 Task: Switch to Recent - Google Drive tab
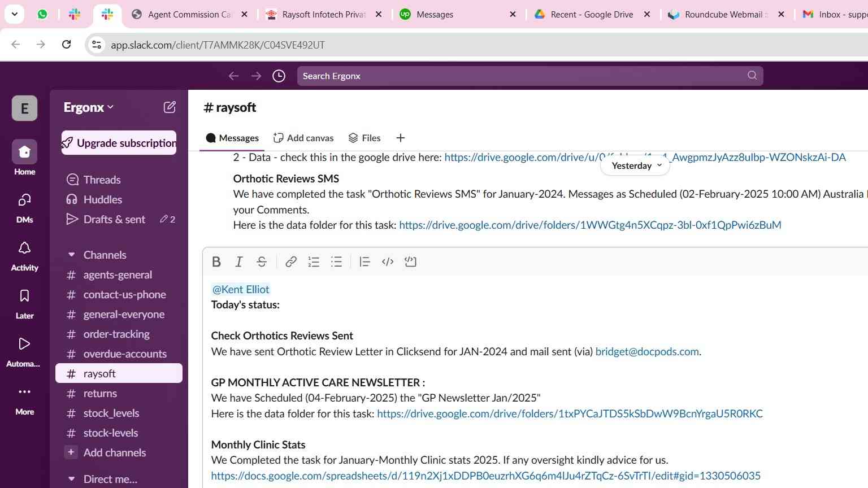pos(592,14)
